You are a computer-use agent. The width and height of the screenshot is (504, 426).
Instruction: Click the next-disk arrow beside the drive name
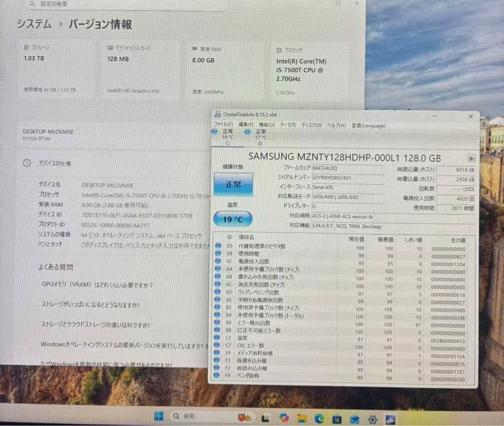[x=471, y=158]
